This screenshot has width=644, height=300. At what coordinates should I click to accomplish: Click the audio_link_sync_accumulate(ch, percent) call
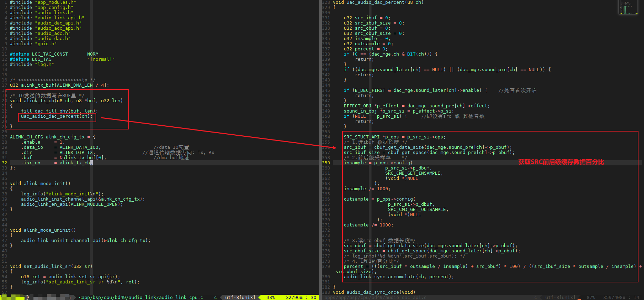coord(399,277)
